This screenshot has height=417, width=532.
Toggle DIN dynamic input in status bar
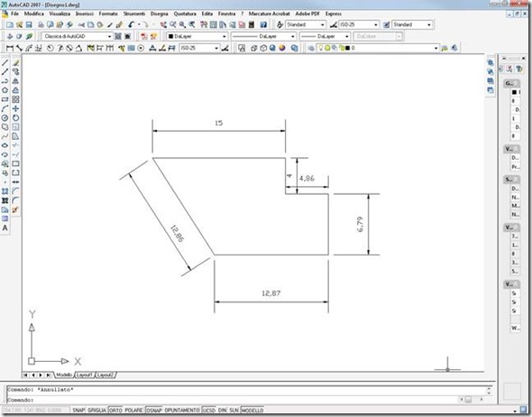point(222,410)
